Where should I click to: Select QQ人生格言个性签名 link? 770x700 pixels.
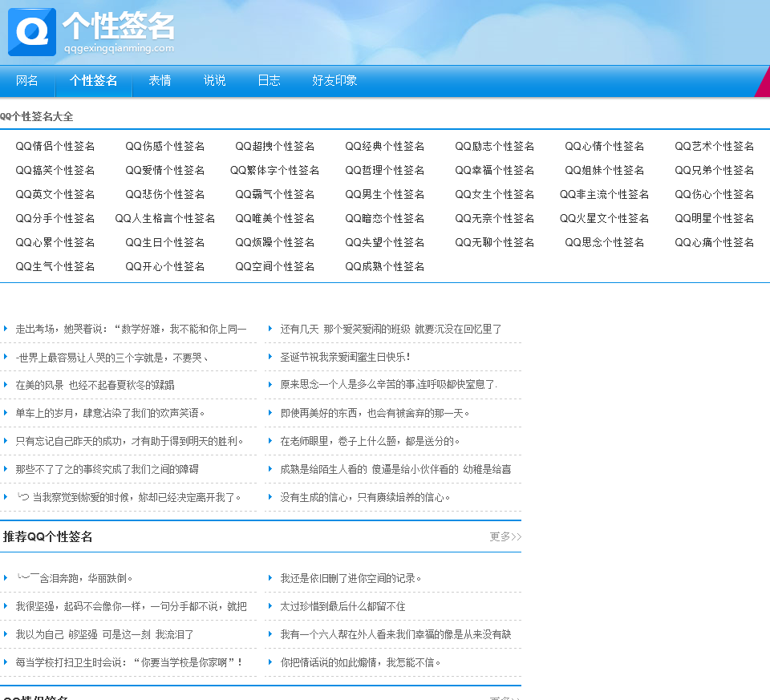[165, 218]
